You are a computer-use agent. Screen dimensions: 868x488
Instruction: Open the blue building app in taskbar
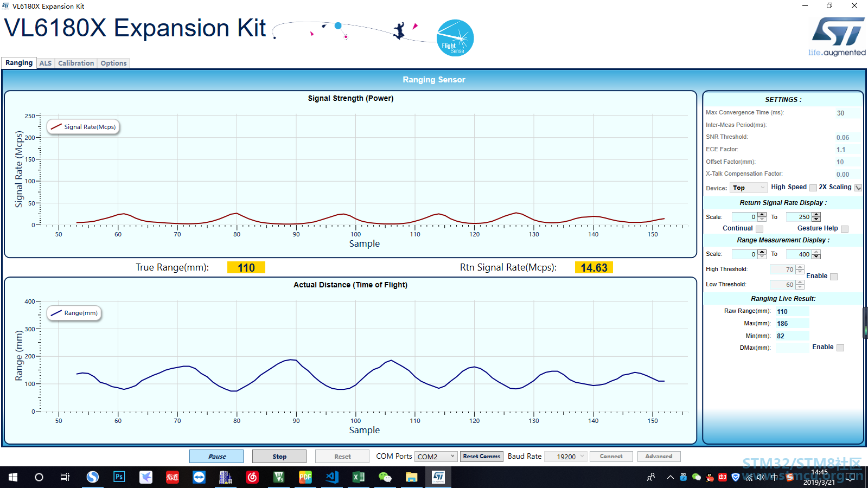tap(226, 477)
